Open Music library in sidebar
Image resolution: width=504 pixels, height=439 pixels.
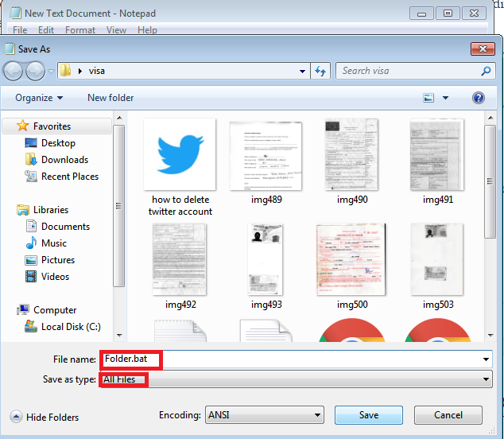[54, 243]
